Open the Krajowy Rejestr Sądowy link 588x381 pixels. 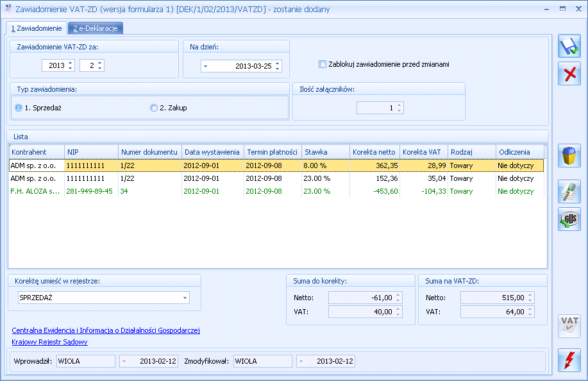[x=49, y=342]
